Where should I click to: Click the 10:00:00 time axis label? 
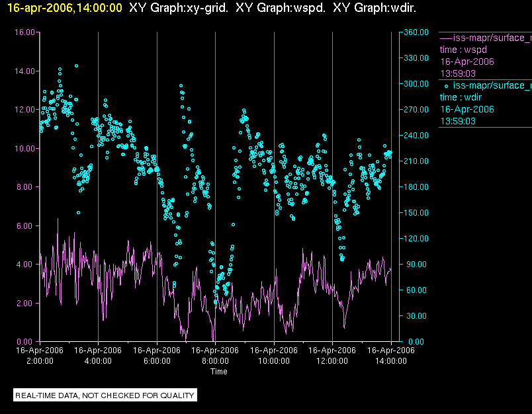[274, 361]
